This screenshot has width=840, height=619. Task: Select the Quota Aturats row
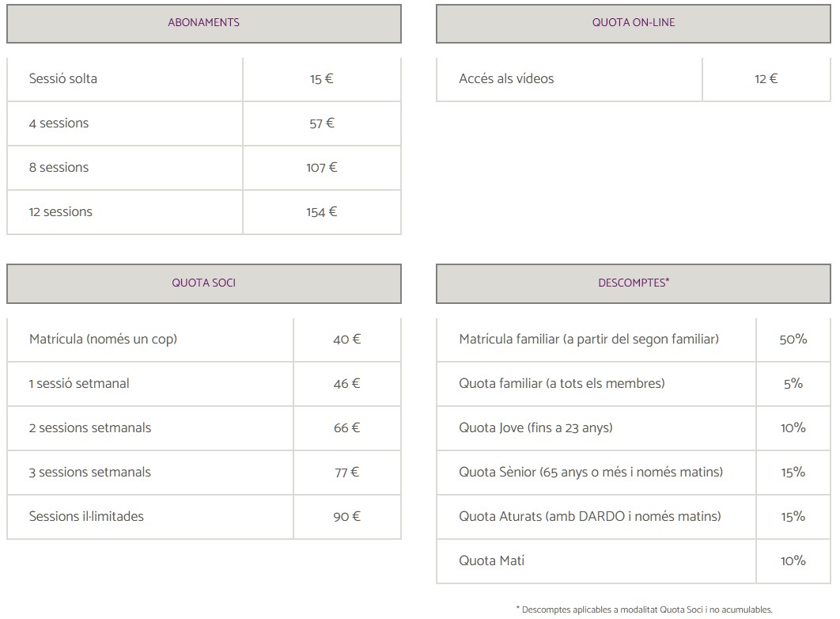pyautogui.click(x=634, y=517)
